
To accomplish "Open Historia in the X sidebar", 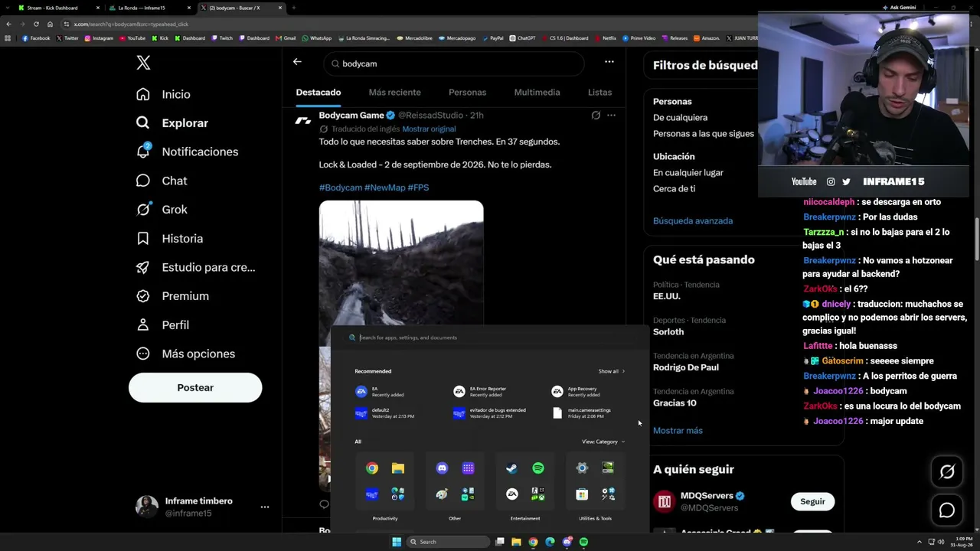I will coord(169,239).
